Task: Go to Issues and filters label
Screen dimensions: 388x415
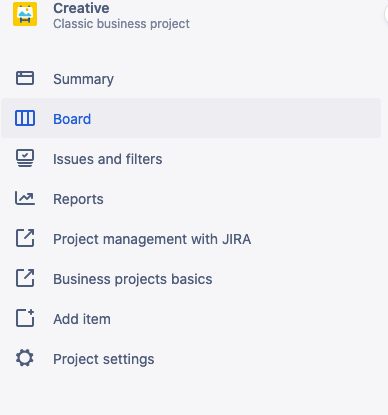Action: coord(108,159)
